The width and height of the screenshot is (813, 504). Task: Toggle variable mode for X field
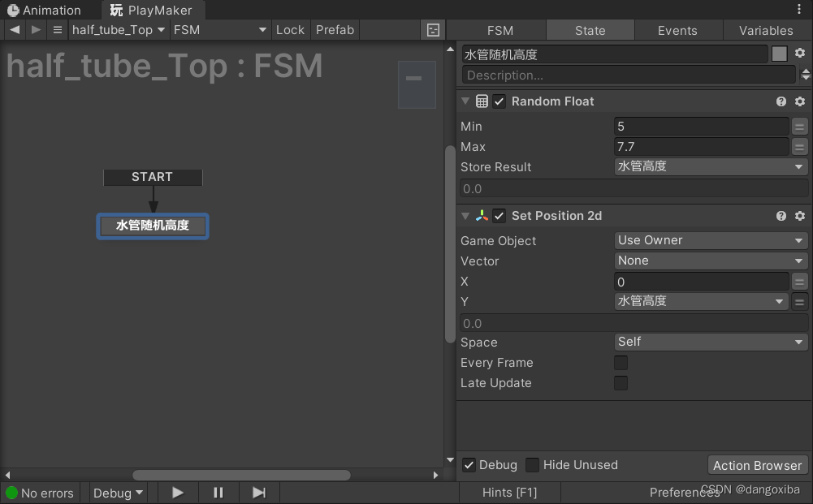(799, 282)
